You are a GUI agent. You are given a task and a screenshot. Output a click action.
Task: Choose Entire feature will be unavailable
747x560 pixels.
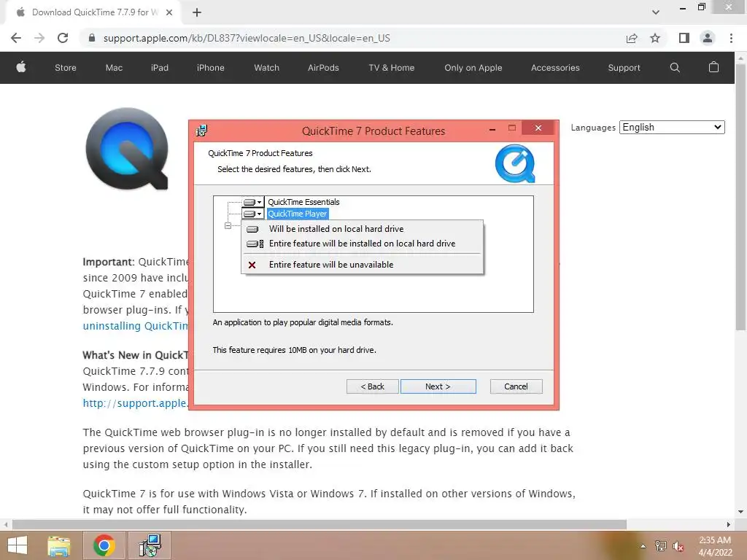click(x=363, y=265)
